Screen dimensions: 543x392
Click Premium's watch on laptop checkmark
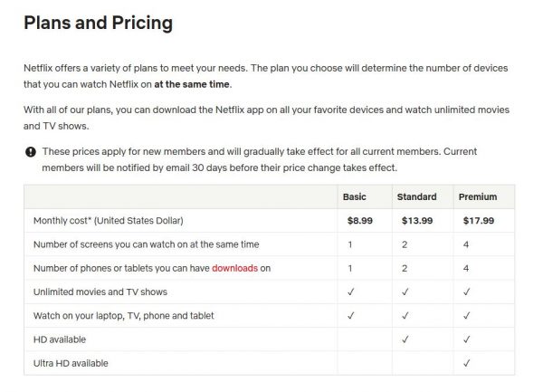pos(466,315)
